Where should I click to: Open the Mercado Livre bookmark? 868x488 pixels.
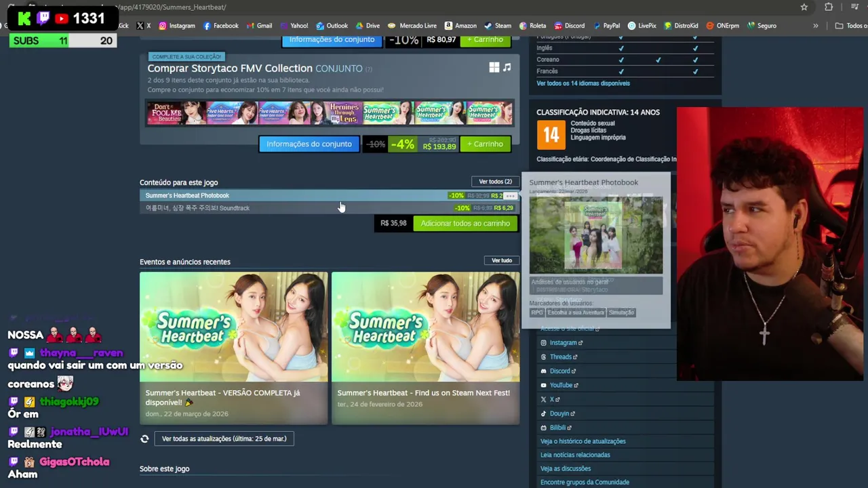click(412, 26)
